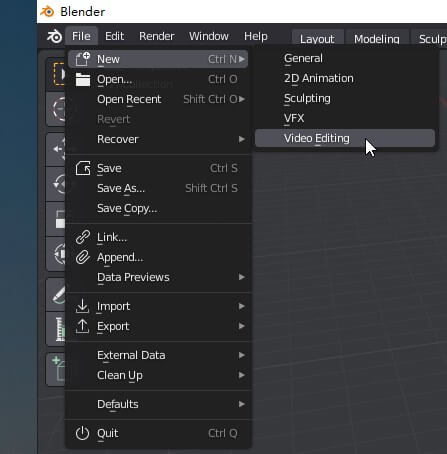This screenshot has width=447, height=454.
Task: Click the Link chain icon
Action: 83,237
